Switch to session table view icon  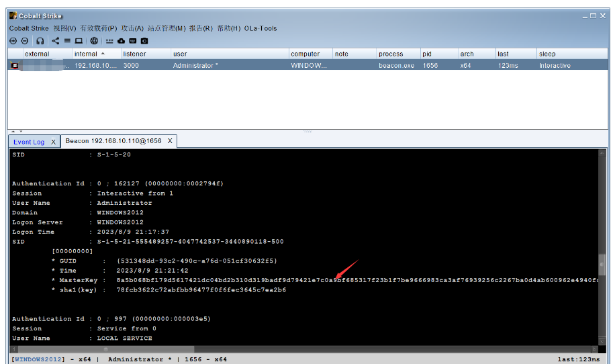tap(67, 41)
